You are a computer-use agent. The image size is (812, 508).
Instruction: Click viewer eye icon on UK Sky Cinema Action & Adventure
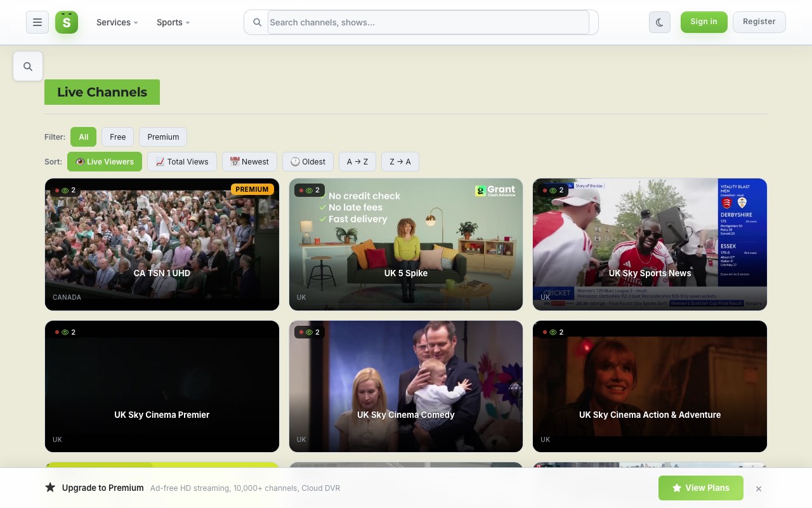coord(553,332)
